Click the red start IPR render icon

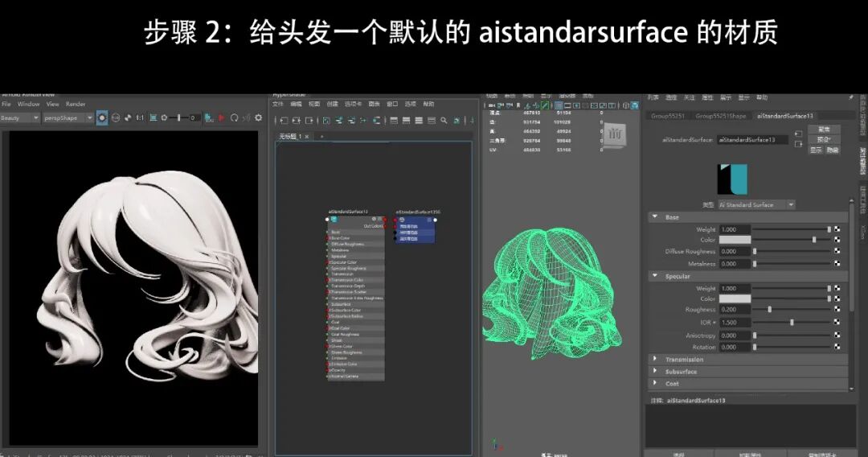tap(222, 118)
